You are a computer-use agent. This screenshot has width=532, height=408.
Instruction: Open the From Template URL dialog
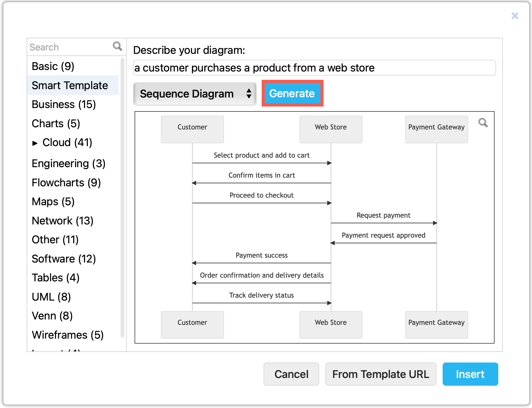click(380, 374)
